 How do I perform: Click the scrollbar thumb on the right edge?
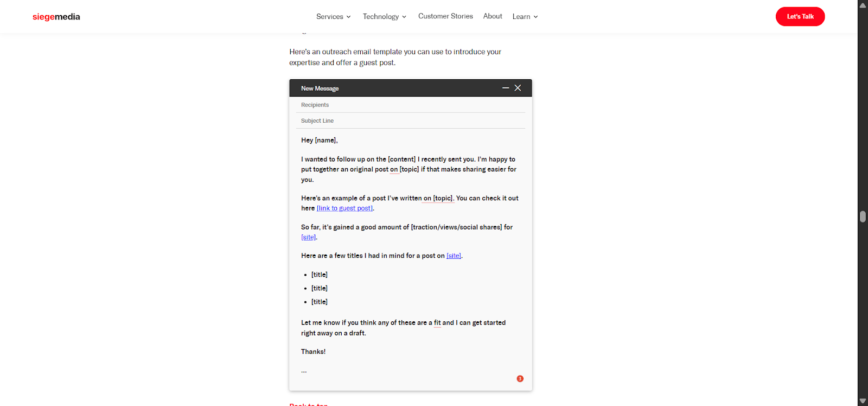pyautogui.click(x=862, y=217)
